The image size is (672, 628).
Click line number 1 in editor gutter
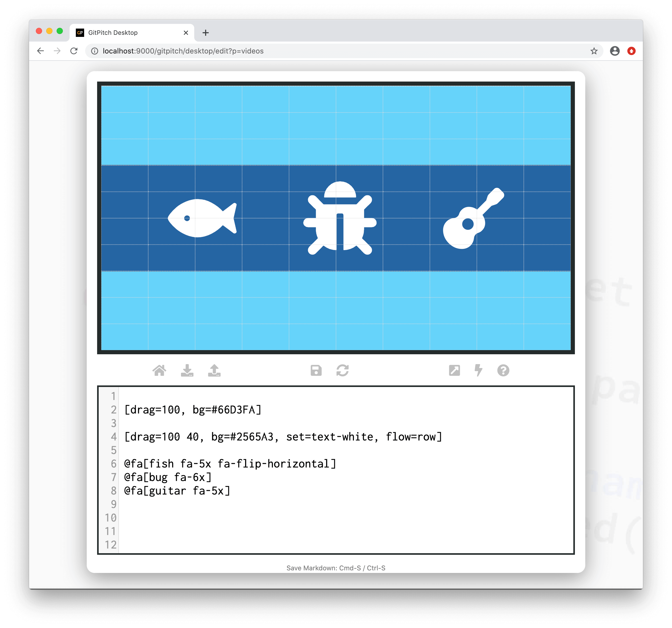point(113,396)
